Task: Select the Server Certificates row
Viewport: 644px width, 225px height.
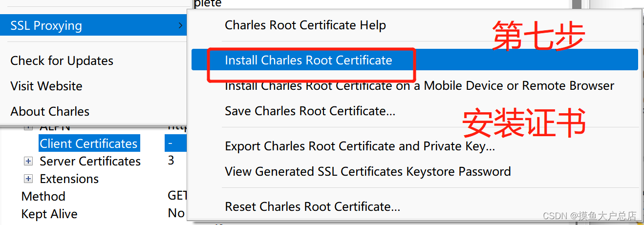Action: (x=90, y=161)
